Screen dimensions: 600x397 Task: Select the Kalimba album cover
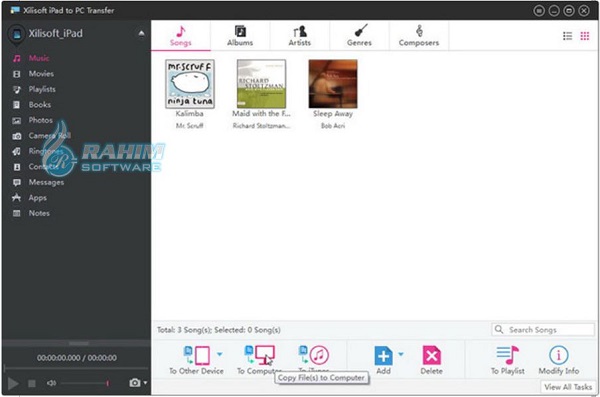190,84
